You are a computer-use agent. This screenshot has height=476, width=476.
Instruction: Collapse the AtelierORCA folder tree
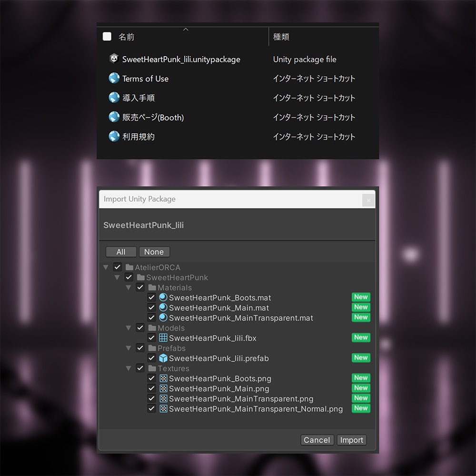point(106,268)
